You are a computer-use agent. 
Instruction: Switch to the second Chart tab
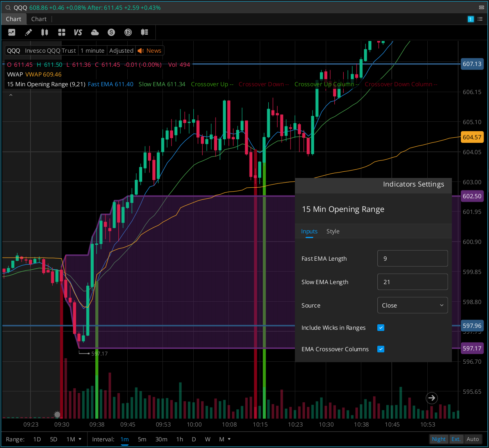tap(39, 19)
